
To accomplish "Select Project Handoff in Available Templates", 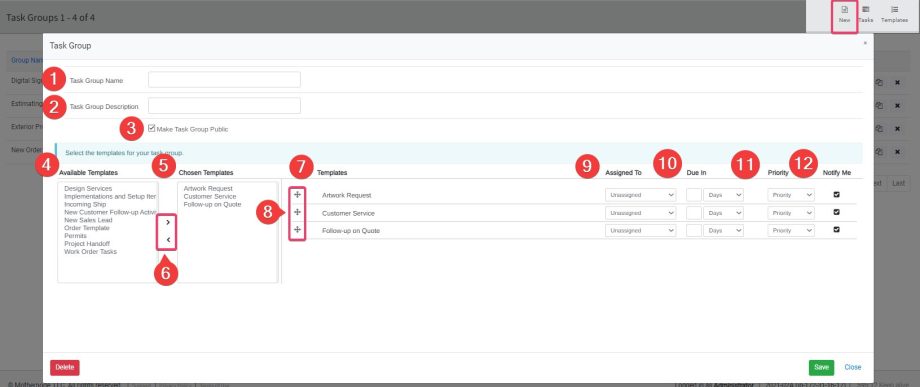I will (x=87, y=244).
